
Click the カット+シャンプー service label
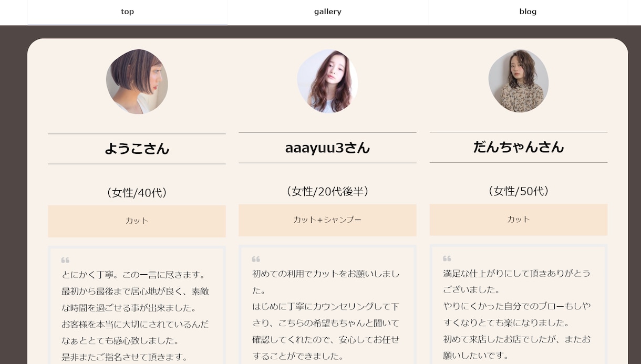tap(327, 220)
